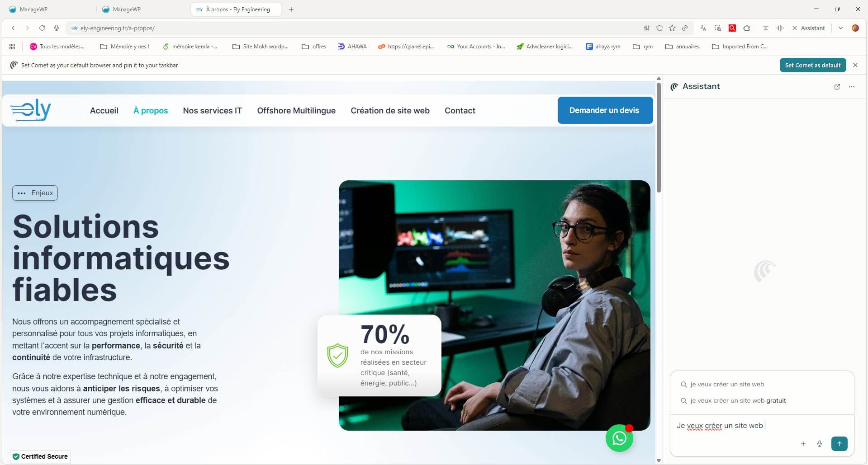Screen dimensions: 868x465
Task: Dismiss the Assistant panel with the X
Action: 794,28
